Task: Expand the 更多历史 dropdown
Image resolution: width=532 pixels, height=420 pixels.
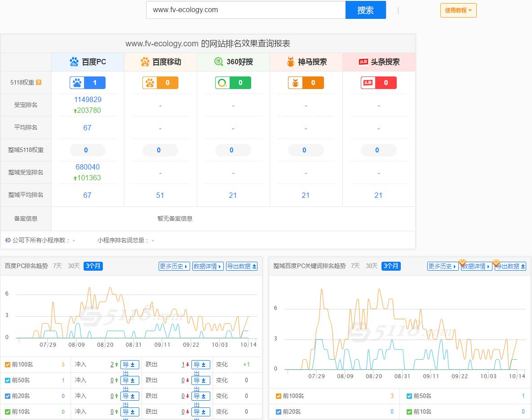Action: [174, 266]
